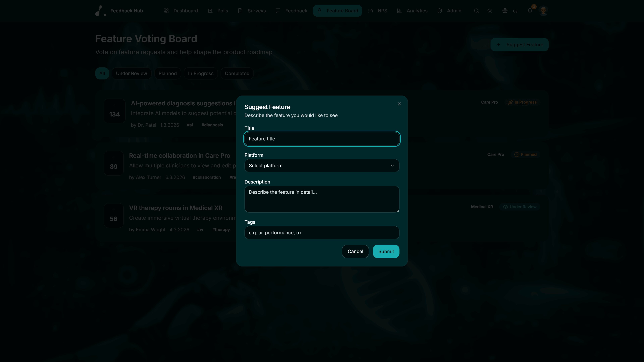Image resolution: width=644 pixels, height=362 pixels.
Task: Open the user avatar menu
Action: (543, 11)
